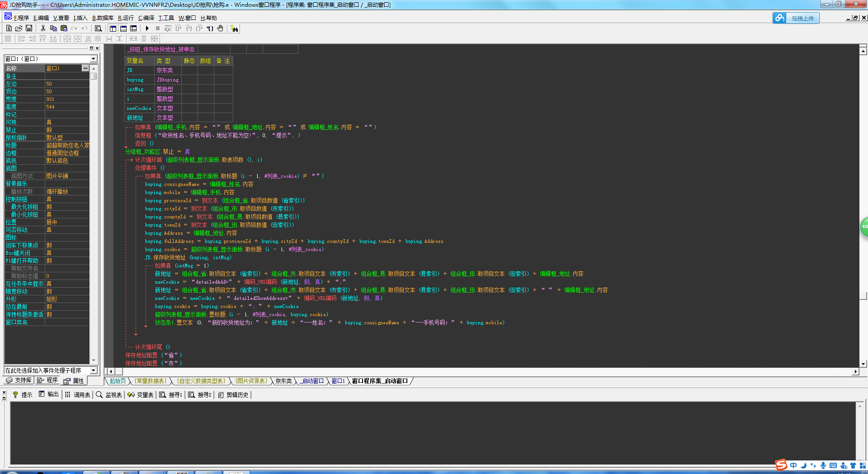Open the C.编译 menu

(146, 18)
